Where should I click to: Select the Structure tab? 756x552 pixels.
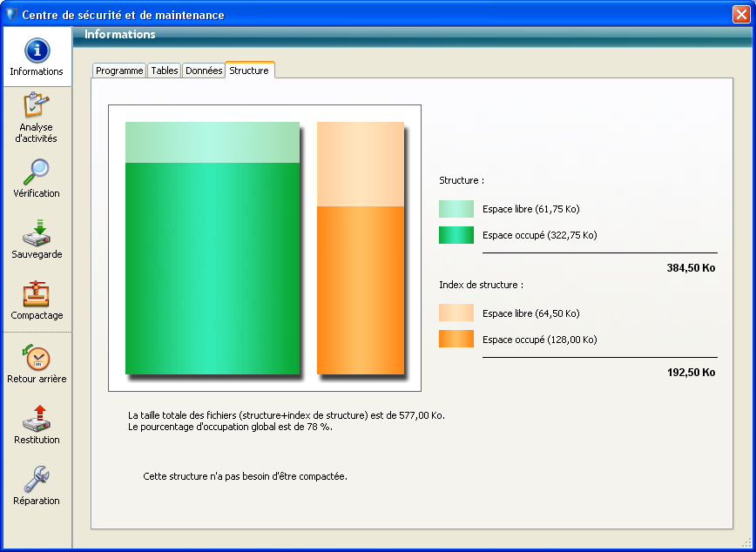click(249, 71)
